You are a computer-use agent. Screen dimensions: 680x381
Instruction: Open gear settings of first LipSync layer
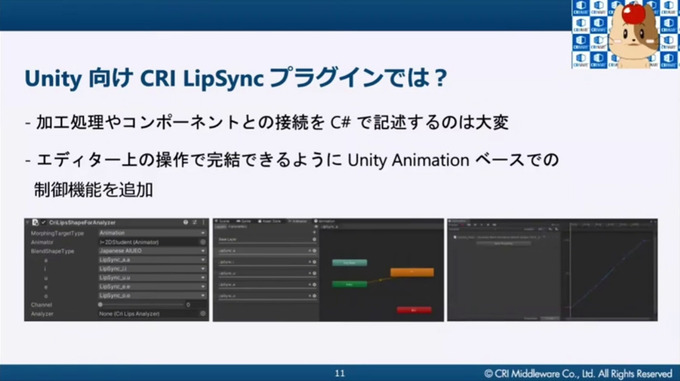coord(314,251)
